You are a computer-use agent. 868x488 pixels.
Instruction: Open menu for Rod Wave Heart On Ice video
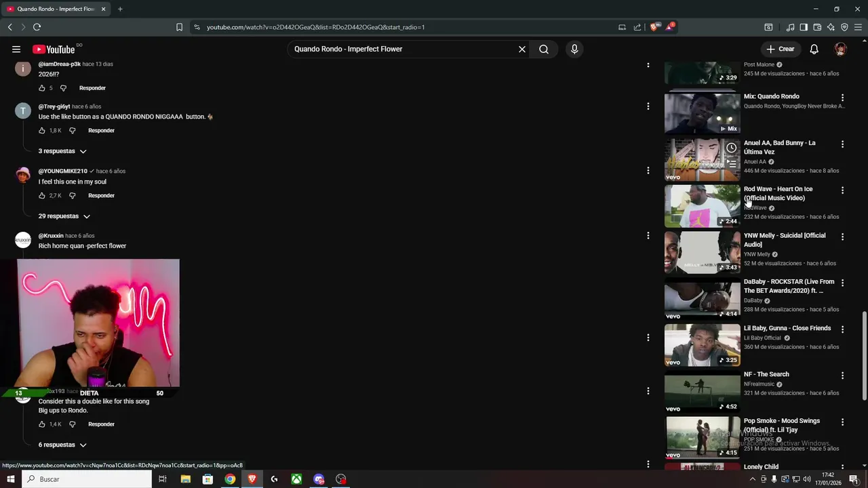pos(842,190)
